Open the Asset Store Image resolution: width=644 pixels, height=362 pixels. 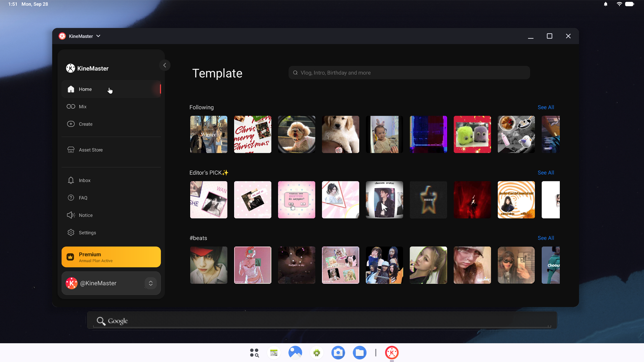111,150
